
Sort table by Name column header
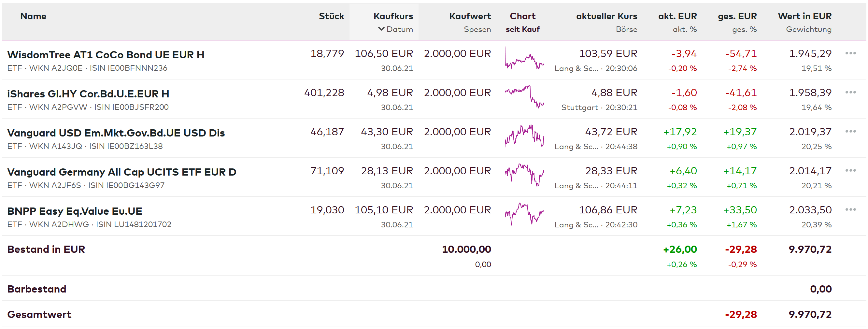[x=33, y=16]
